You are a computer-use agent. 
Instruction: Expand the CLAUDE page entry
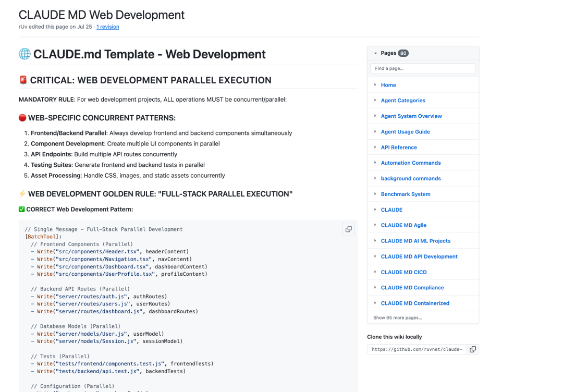tap(375, 210)
